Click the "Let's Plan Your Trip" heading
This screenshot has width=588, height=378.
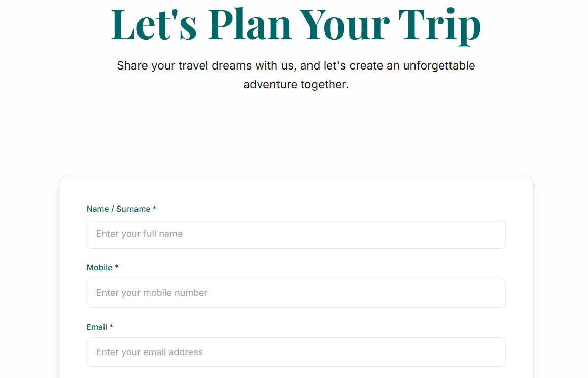(x=296, y=24)
